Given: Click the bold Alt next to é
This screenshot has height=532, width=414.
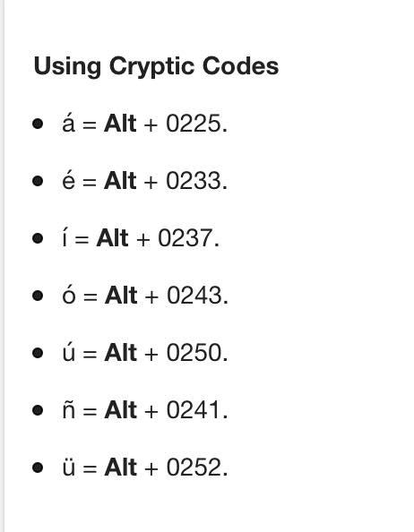Looking at the screenshot, I should point(120,181).
